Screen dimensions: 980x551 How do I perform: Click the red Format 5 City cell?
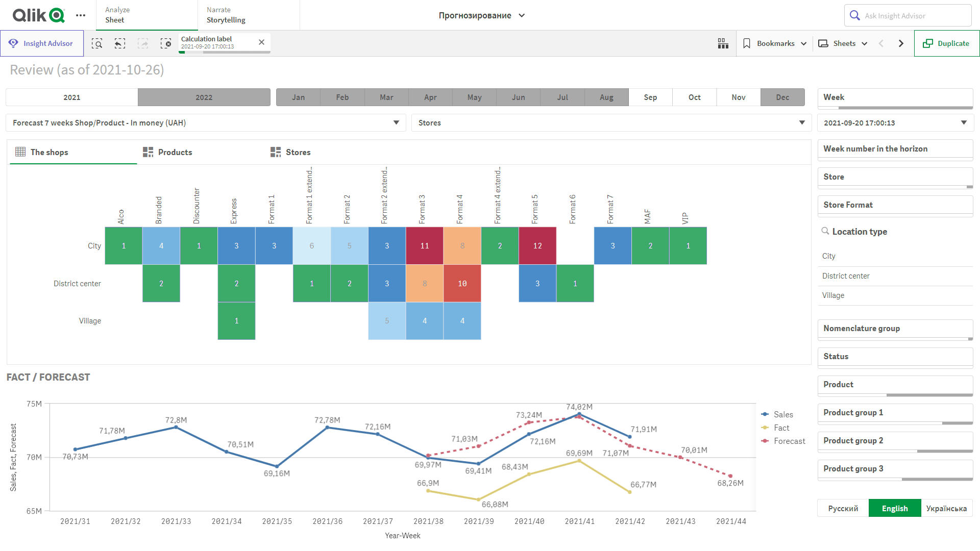[x=537, y=246]
